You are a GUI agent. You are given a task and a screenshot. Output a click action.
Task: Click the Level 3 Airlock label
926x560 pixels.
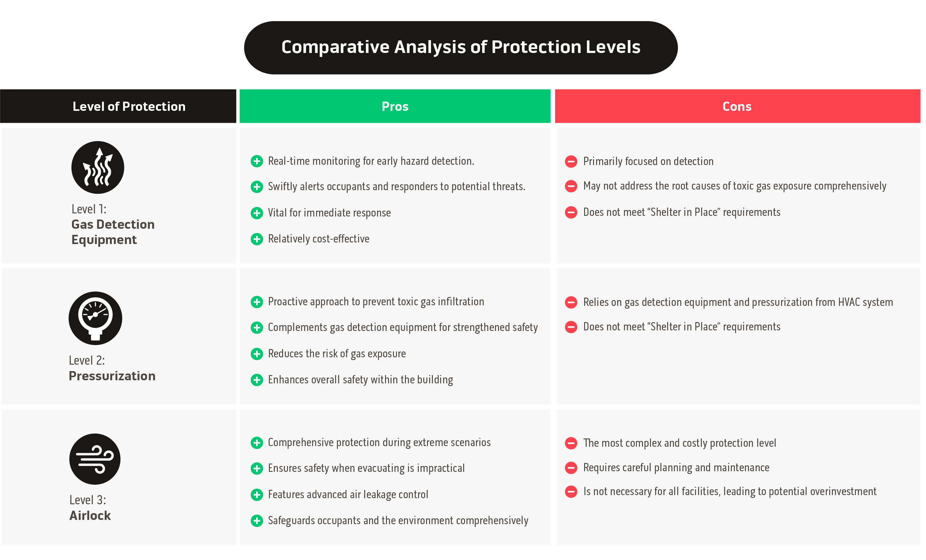click(x=90, y=508)
